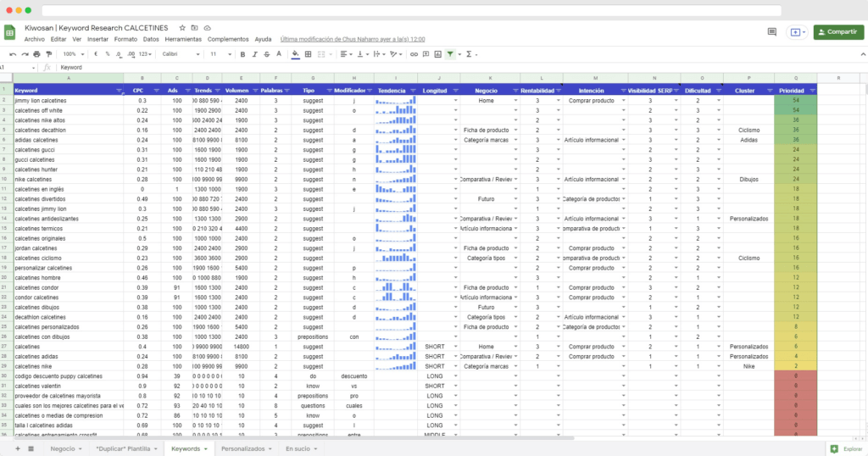Click the Explorar button
Viewport: 868px width, 456px height.
tap(847, 449)
